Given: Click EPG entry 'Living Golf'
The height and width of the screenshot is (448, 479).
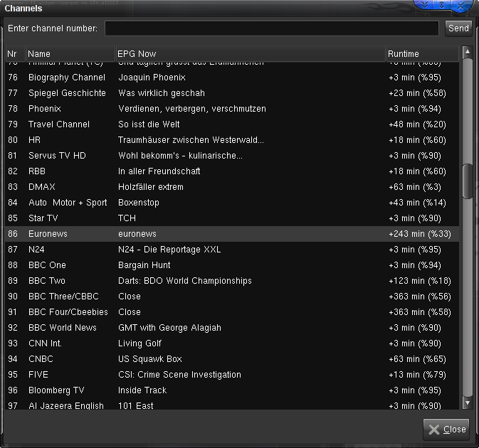Looking at the screenshot, I should (x=140, y=343).
